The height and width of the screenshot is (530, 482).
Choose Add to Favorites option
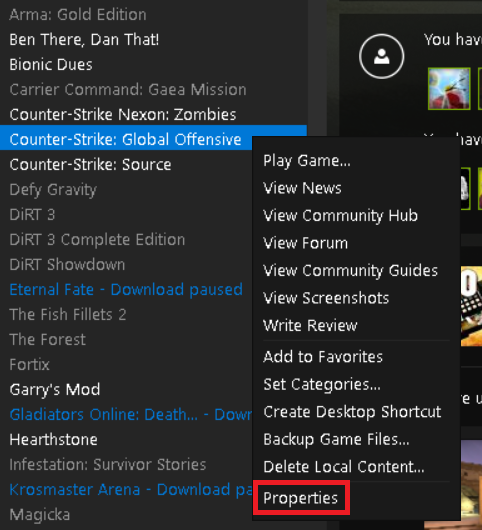(323, 357)
